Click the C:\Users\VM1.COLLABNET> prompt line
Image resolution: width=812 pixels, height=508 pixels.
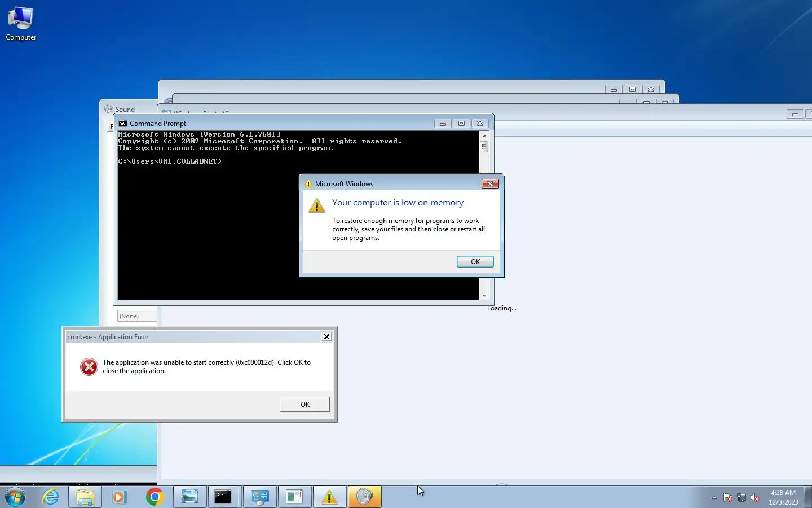point(170,161)
